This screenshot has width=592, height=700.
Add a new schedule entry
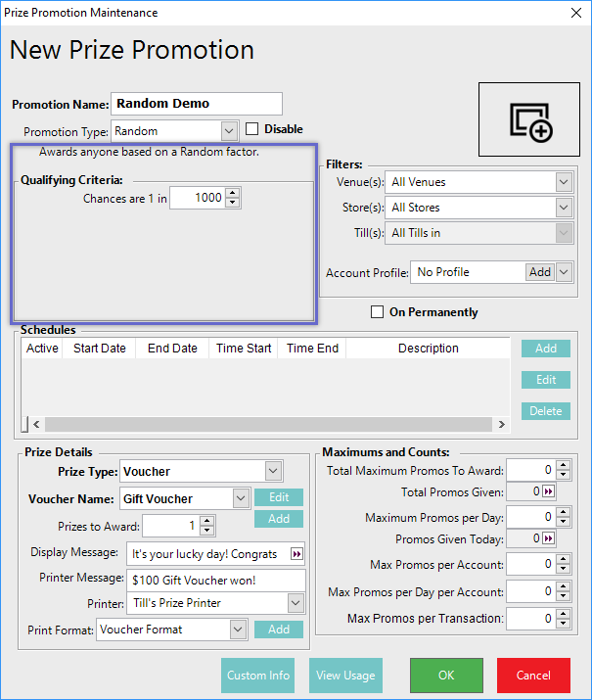point(545,349)
